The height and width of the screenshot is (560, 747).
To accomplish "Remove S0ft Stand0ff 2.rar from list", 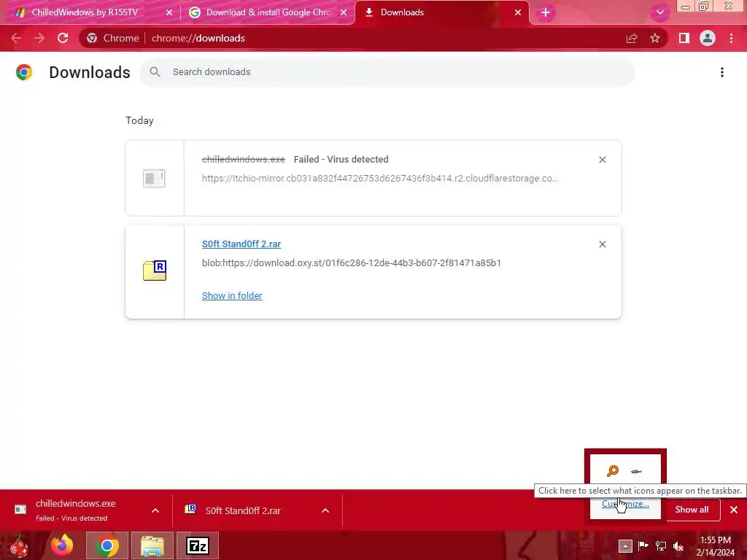I will point(603,244).
